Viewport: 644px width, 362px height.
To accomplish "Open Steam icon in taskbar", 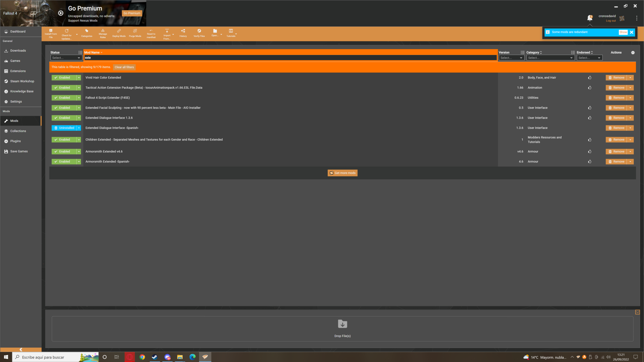I will [155, 357].
